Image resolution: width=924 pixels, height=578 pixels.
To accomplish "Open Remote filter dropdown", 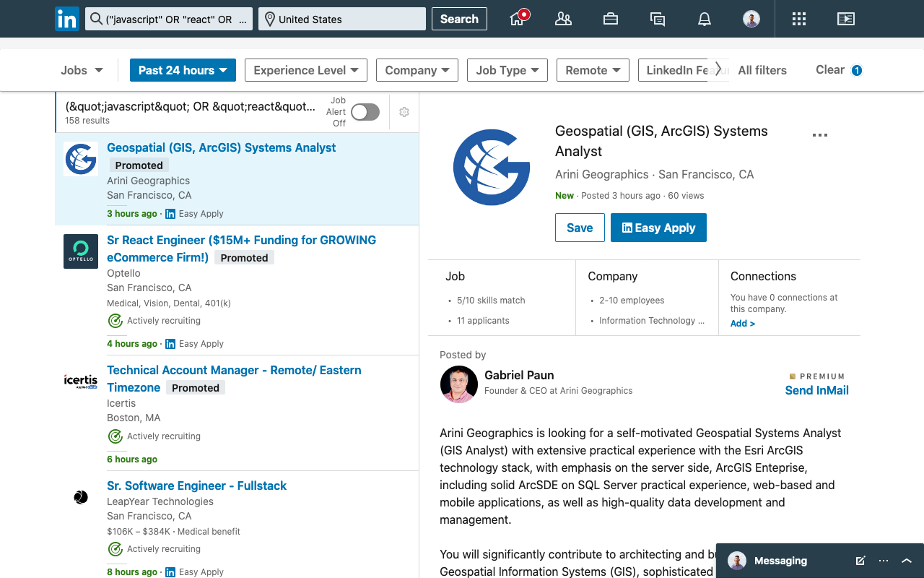I will click(x=593, y=70).
